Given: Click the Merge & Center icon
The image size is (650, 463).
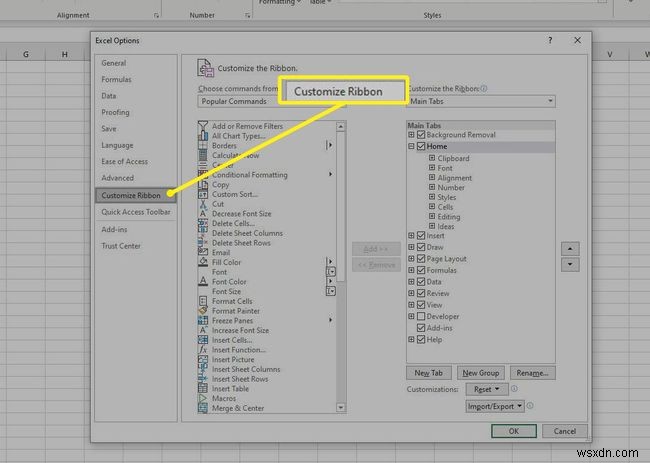Looking at the screenshot, I should (203, 408).
